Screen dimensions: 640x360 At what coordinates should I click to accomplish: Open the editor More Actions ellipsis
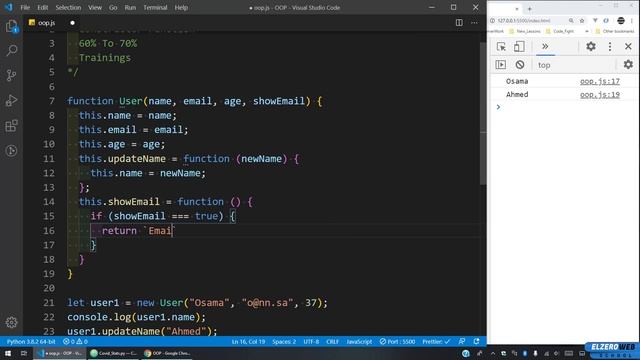(x=474, y=23)
